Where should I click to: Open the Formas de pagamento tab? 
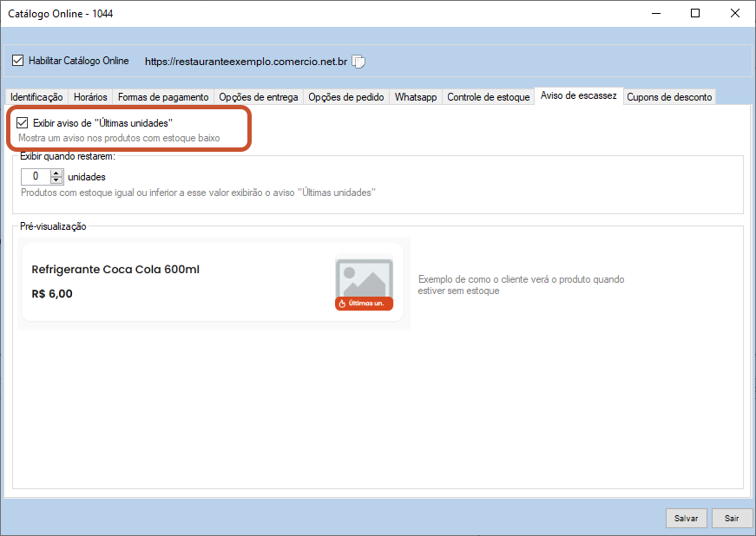[163, 97]
